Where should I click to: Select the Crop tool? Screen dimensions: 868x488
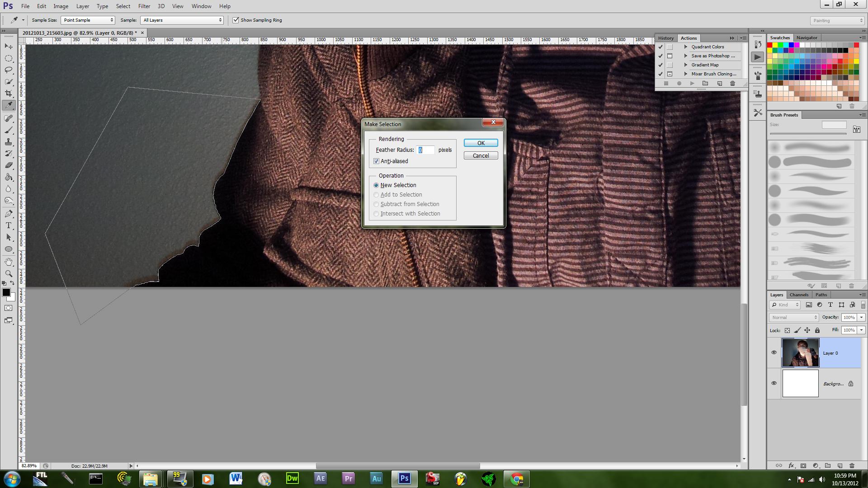pyautogui.click(x=9, y=94)
